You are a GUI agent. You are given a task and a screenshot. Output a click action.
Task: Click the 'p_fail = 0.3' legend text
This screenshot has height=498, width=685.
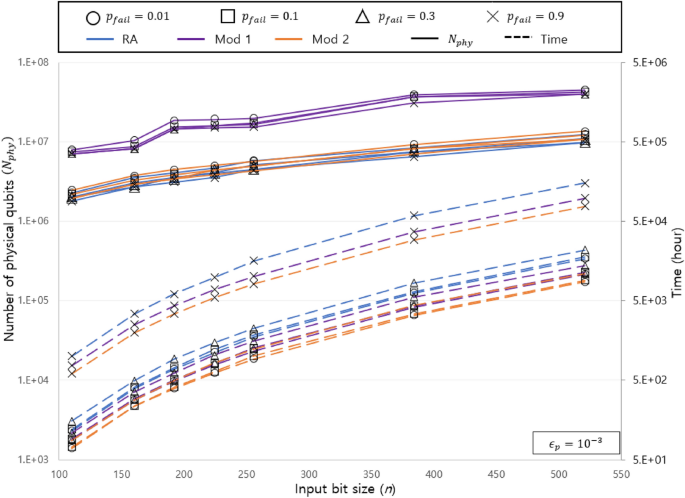pos(406,17)
